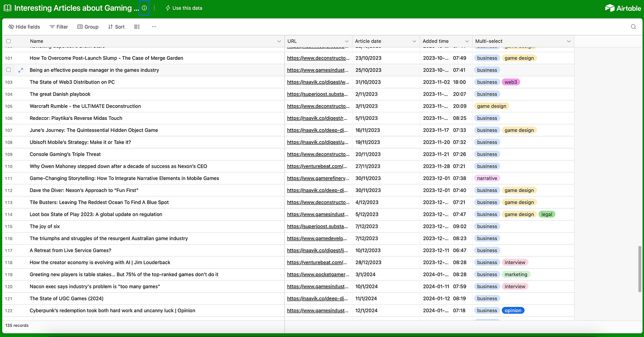
Task: Click the book icon before the base title
Action: (x=8, y=8)
